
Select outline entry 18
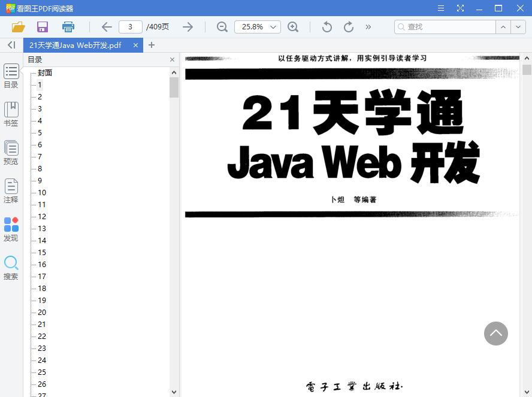[42, 288]
